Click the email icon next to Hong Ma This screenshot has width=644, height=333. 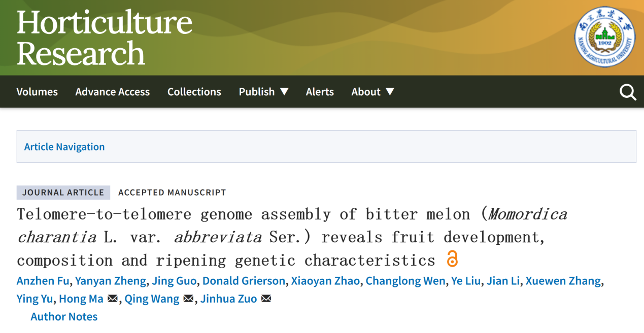(113, 299)
